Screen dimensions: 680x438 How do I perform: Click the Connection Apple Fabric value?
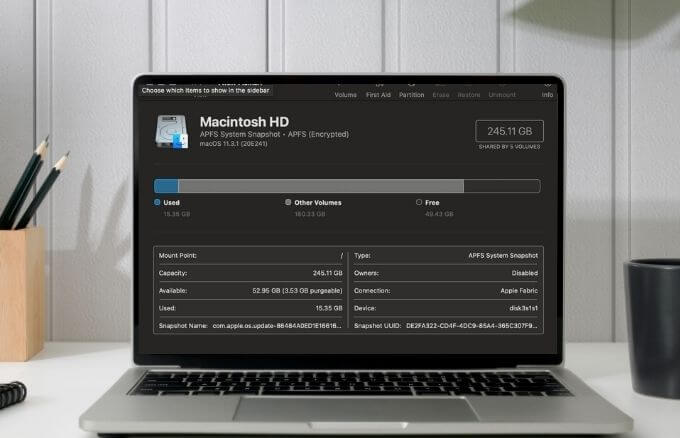519,291
